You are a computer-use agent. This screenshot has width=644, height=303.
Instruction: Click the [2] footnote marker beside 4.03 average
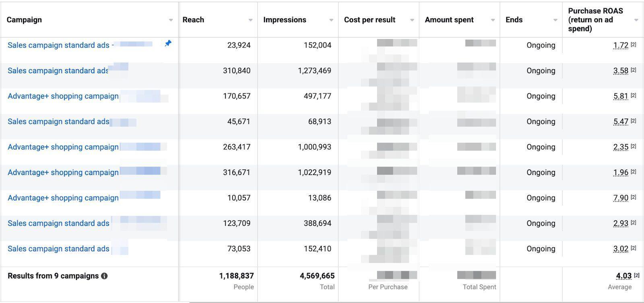pyautogui.click(x=637, y=275)
